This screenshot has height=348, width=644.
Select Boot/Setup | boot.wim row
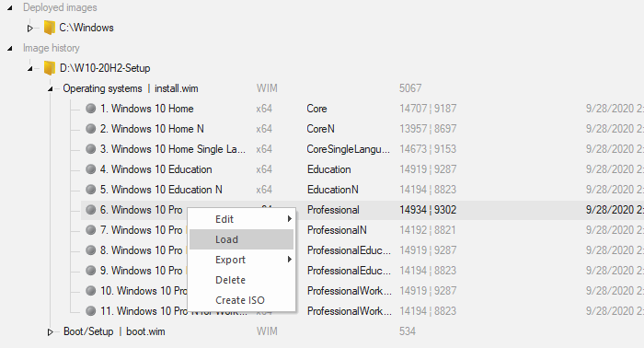point(114,331)
